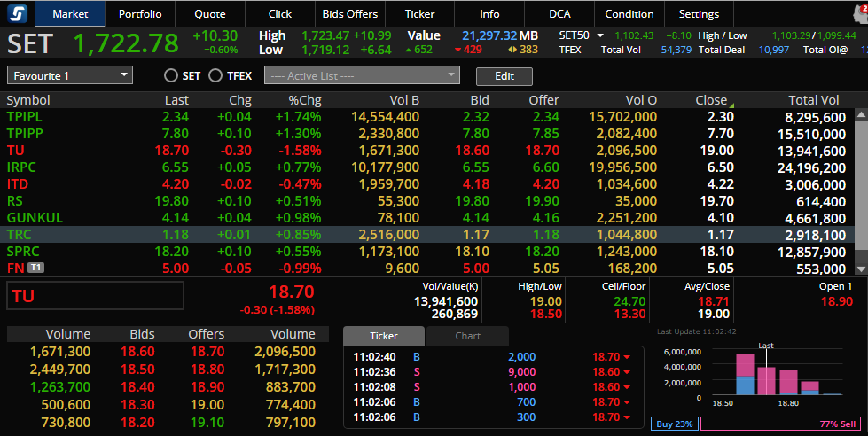Select the TU symbol in watchlist
This screenshot has width=868, height=436.
pos(15,151)
